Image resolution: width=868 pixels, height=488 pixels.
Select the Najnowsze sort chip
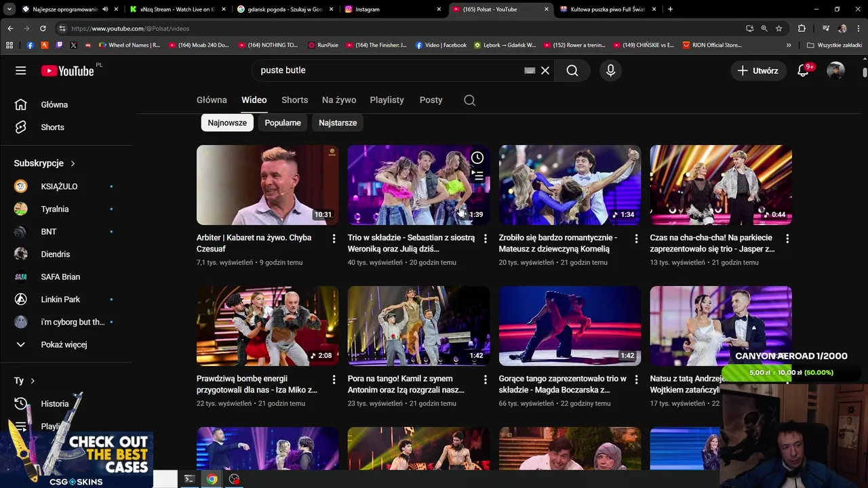pos(227,123)
